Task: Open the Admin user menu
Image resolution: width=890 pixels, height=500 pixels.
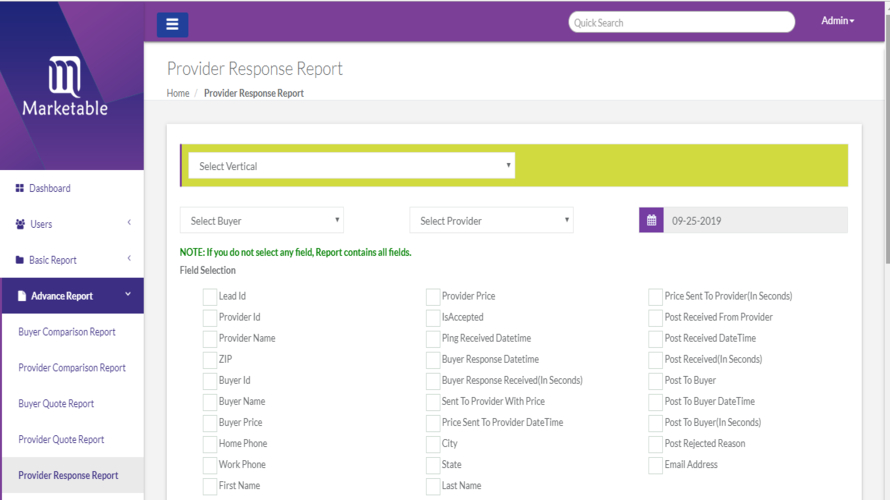Action: click(x=838, y=20)
